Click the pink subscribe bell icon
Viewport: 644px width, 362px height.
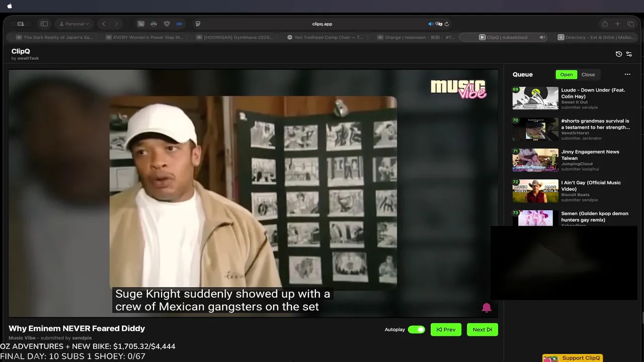coord(487,308)
